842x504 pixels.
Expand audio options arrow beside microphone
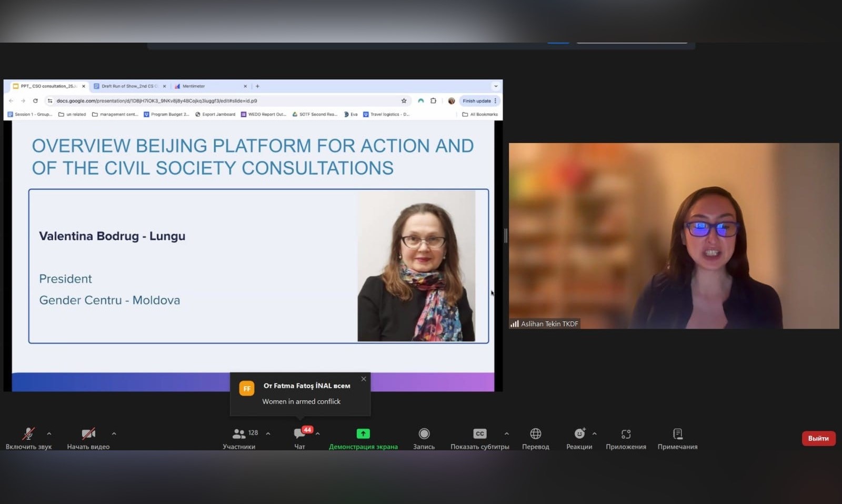pos(49,434)
